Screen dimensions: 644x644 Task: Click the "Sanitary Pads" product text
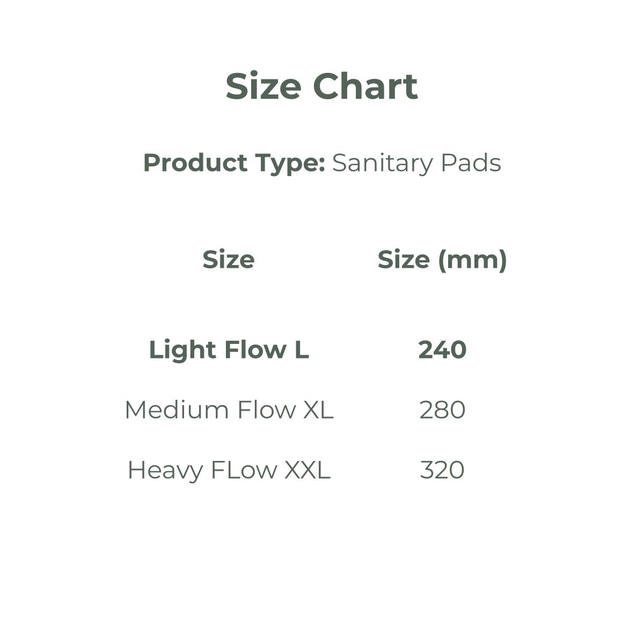(416, 163)
